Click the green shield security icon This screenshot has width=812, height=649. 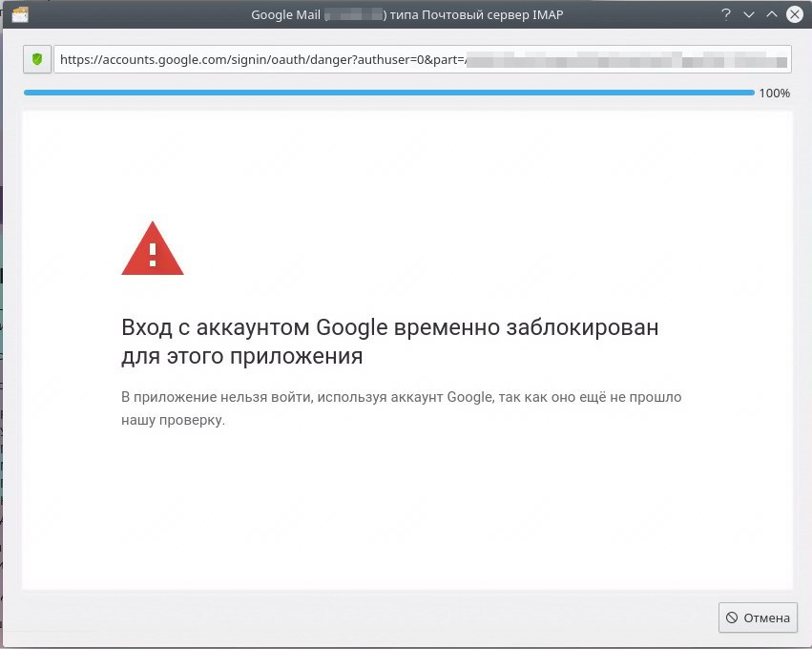(x=37, y=59)
